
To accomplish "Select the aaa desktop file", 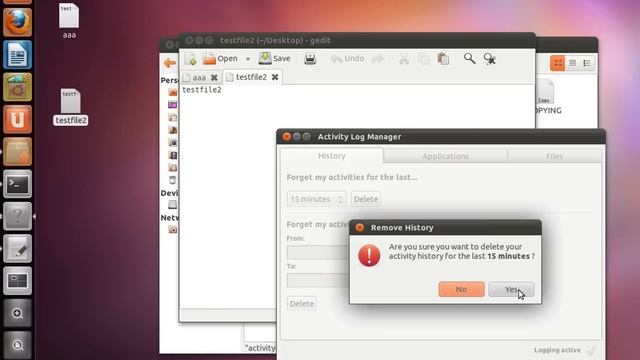I will (x=69, y=21).
